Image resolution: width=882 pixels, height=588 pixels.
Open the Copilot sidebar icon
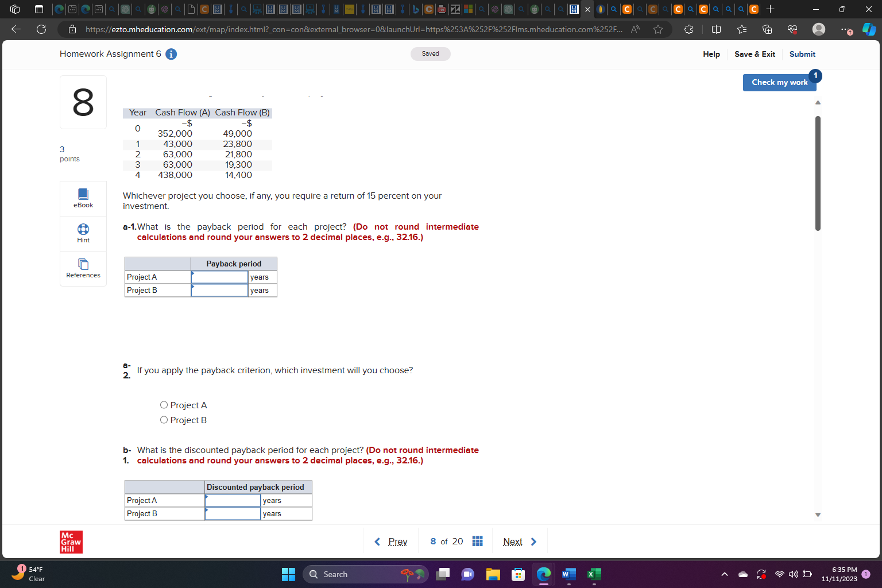[869, 29]
